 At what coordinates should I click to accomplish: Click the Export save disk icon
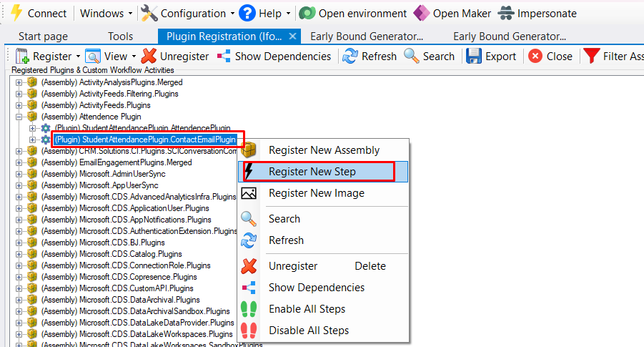point(473,56)
